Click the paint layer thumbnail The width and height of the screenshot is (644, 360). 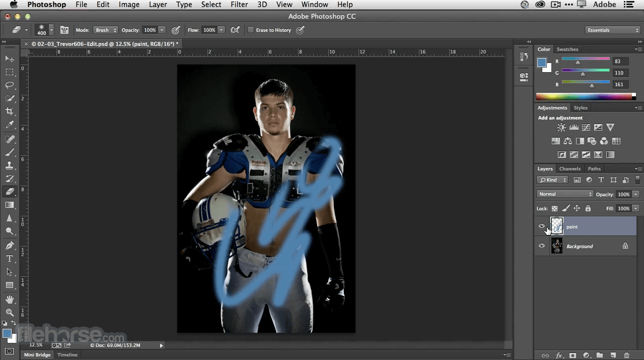[x=556, y=226]
